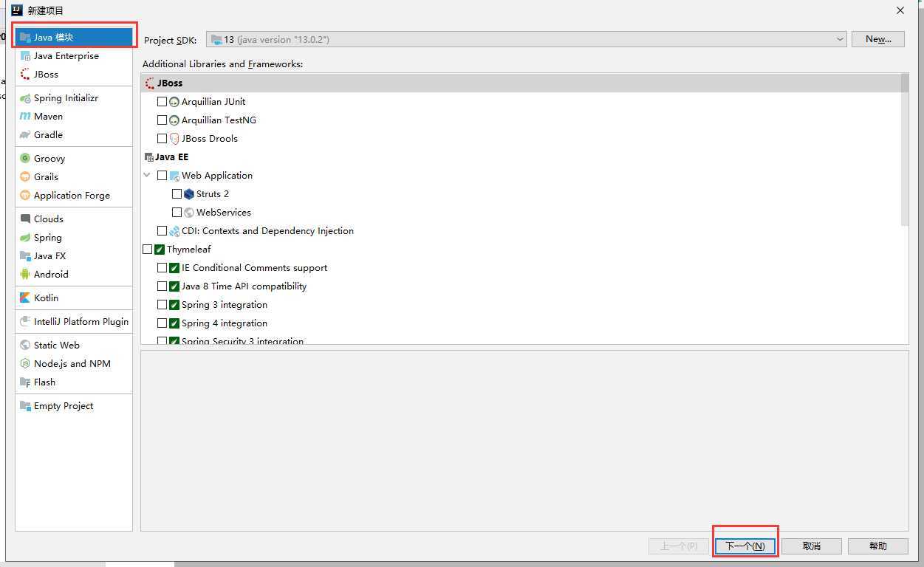The image size is (924, 567).
Task: Check the Struts 2 checkbox
Action: (x=177, y=193)
